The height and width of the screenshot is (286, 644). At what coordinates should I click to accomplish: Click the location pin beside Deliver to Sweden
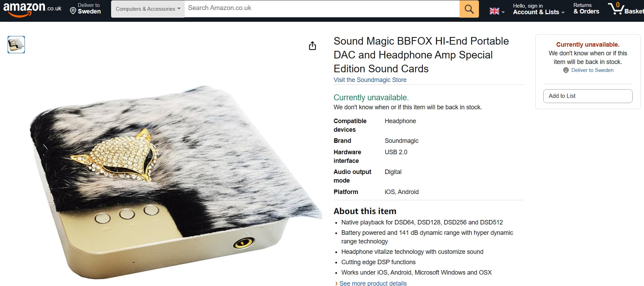click(73, 11)
